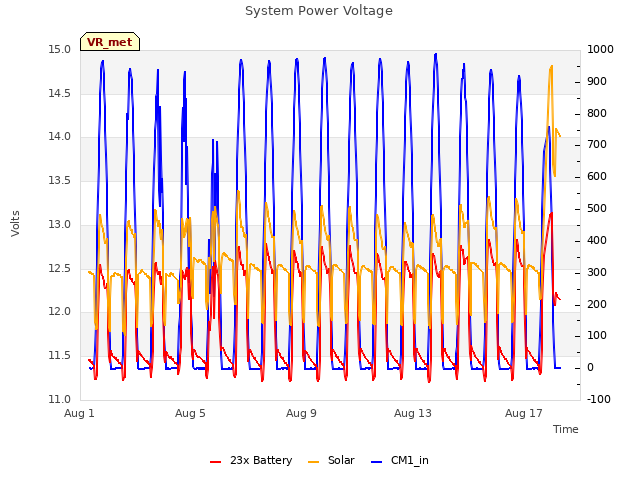The height and width of the screenshot is (480, 640).
Task: Click the 11.5 left axis value
Action: (60, 356)
